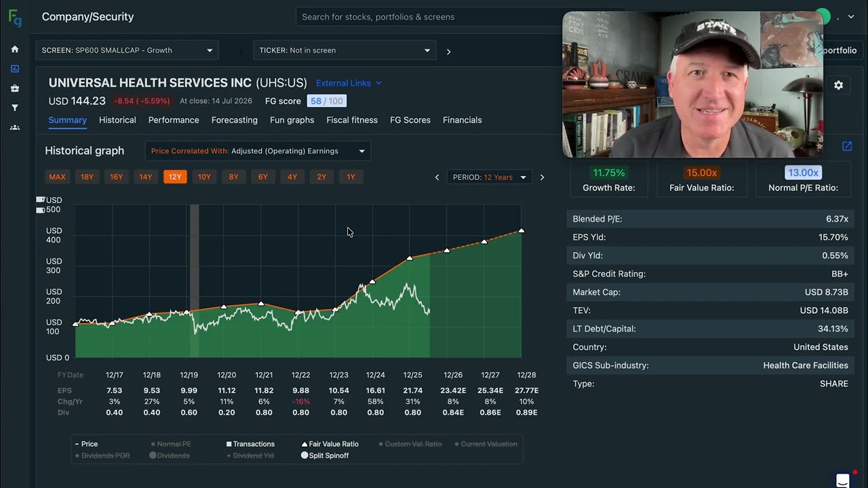The height and width of the screenshot is (488, 868).
Task: Toggle the Dividends POR legend item
Action: tap(102, 455)
